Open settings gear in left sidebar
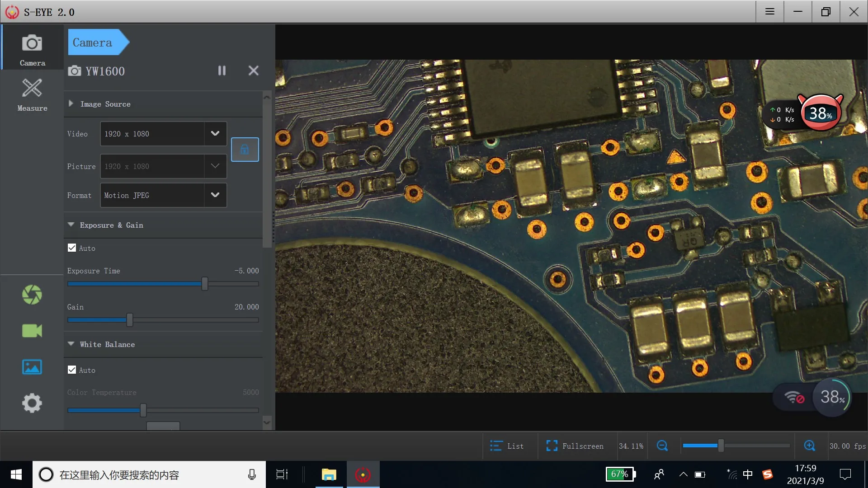The image size is (868, 488). [x=32, y=403]
